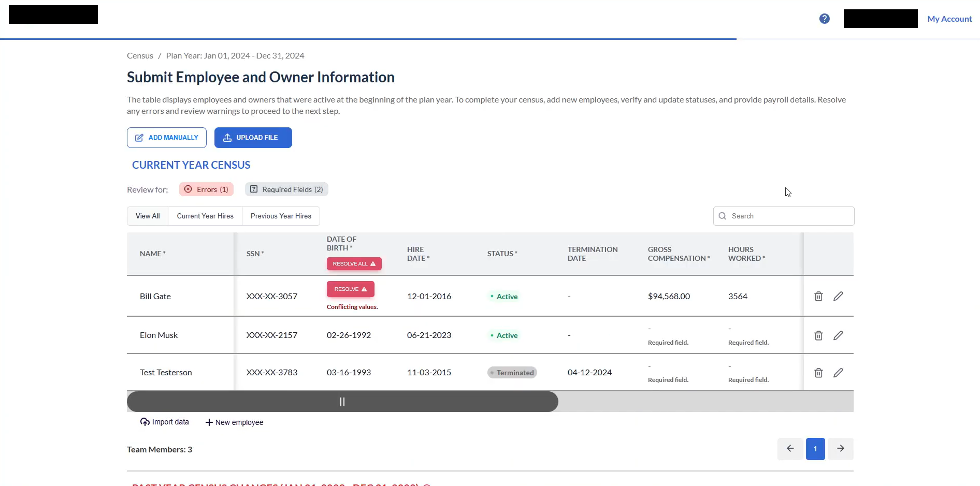Image resolution: width=980 pixels, height=486 pixels.
Task: Open the Current Year Hires view
Action: click(x=205, y=216)
